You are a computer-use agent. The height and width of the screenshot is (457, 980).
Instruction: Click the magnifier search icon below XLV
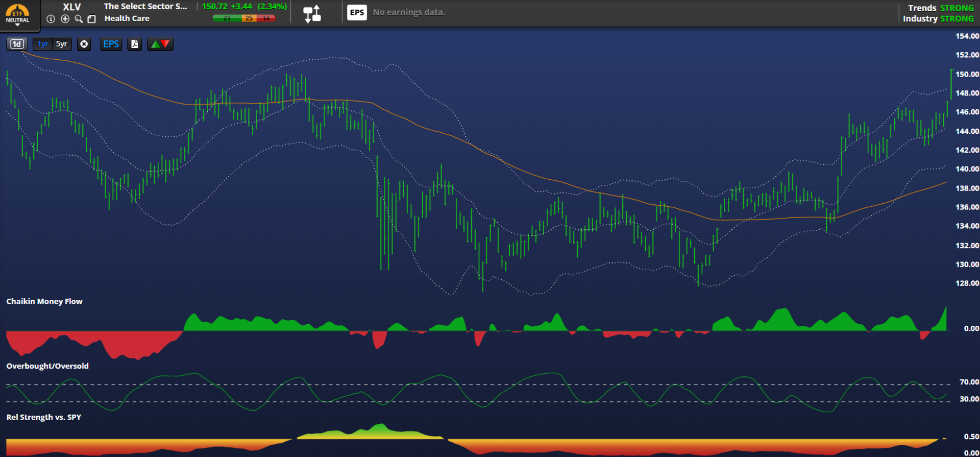click(79, 19)
